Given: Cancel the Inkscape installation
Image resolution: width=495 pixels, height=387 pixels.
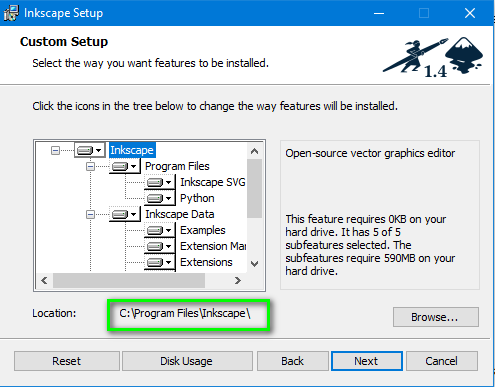Looking at the screenshot, I should pyautogui.click(x=442, y=361).
